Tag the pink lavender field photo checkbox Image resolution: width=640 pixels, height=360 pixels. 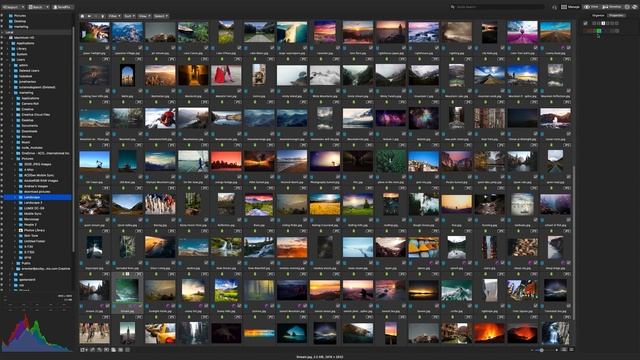pos(536,48)
